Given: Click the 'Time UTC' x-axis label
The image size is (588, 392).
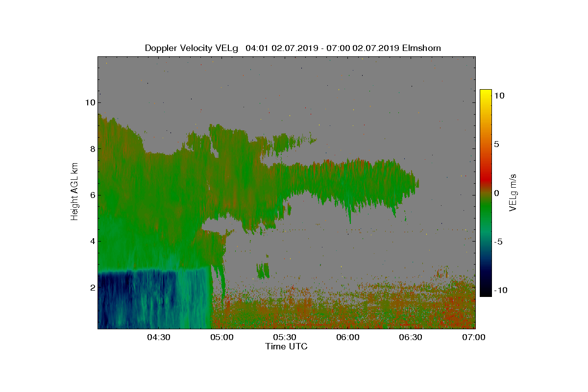Looking at the screenshot, I should pyautogui.click(x=287, y=346).
